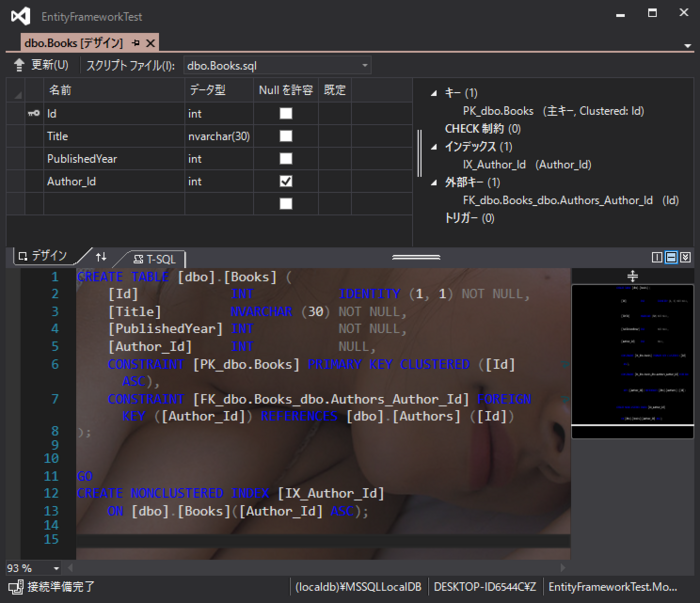The width and height of the screenshot is (700, 603).
Task: Click line number 12 in the gutter
Action: point(51,493)
